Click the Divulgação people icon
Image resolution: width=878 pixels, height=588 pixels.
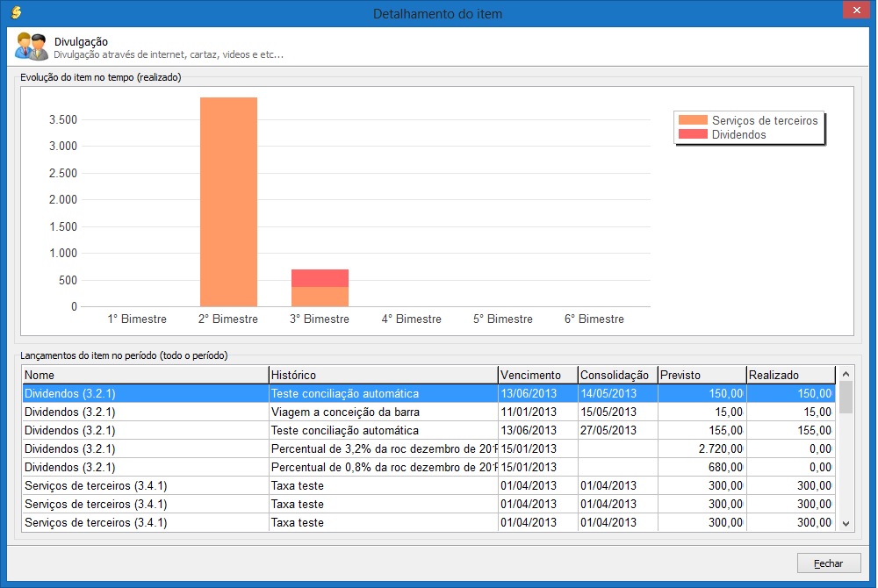coord(32,46)
